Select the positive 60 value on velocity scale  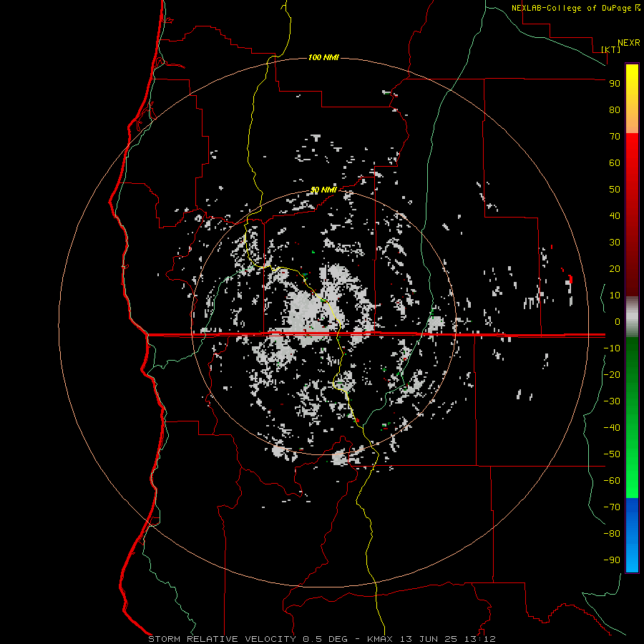click(615, 163)
